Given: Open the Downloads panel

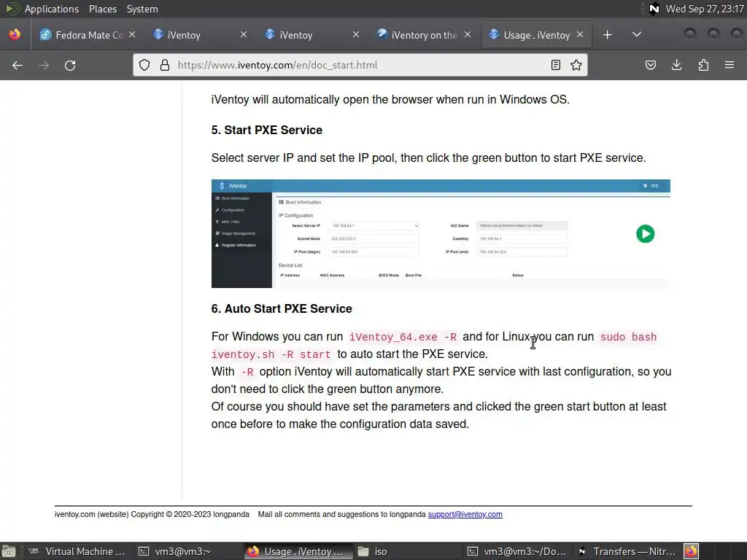Looking at the screenshot, I should [x=677, y=65].
